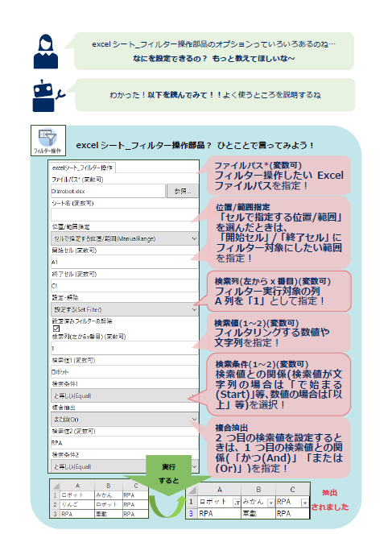Image resolution: width=392 pixels, height=534 pixels.
Task: Click the woman's speech bubble about options
Action: (213, 51)
